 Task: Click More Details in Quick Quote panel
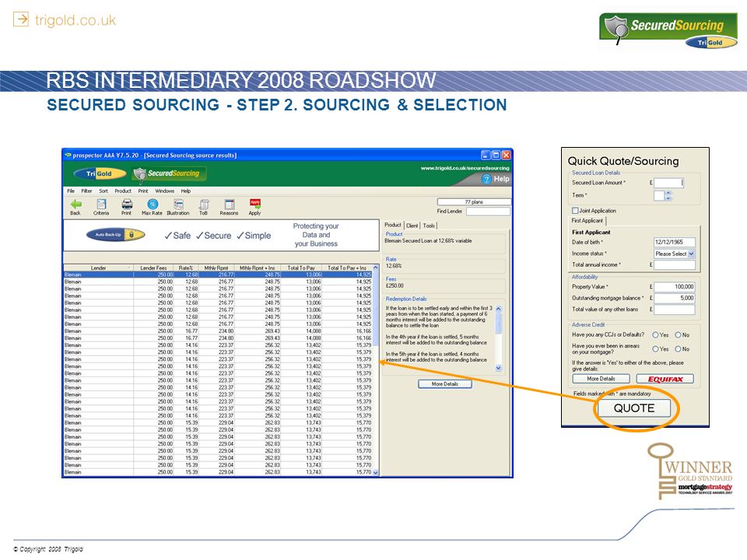pos(601,379)
